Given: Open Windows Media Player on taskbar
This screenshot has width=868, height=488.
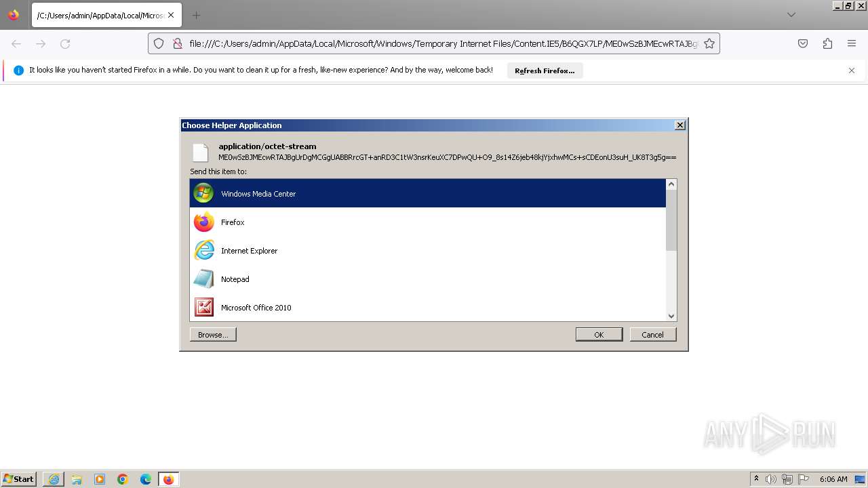Looking at the screenshot, I should point(100,479).
